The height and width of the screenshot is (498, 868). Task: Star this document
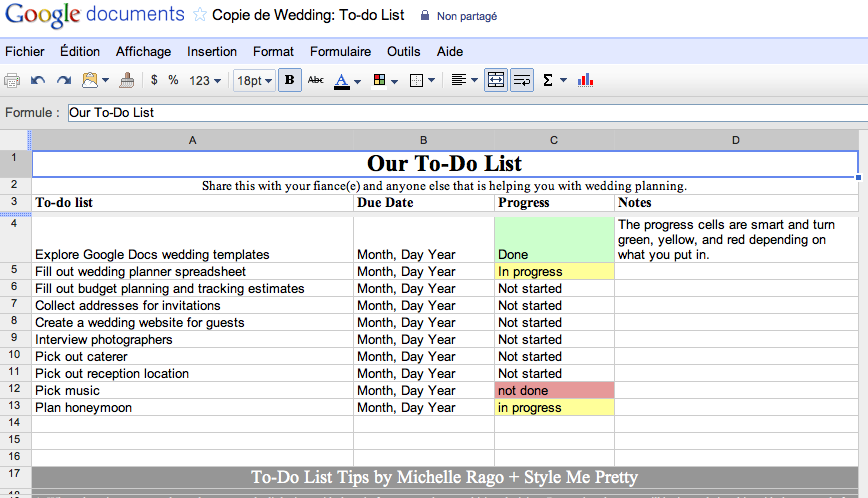[200, 15]
